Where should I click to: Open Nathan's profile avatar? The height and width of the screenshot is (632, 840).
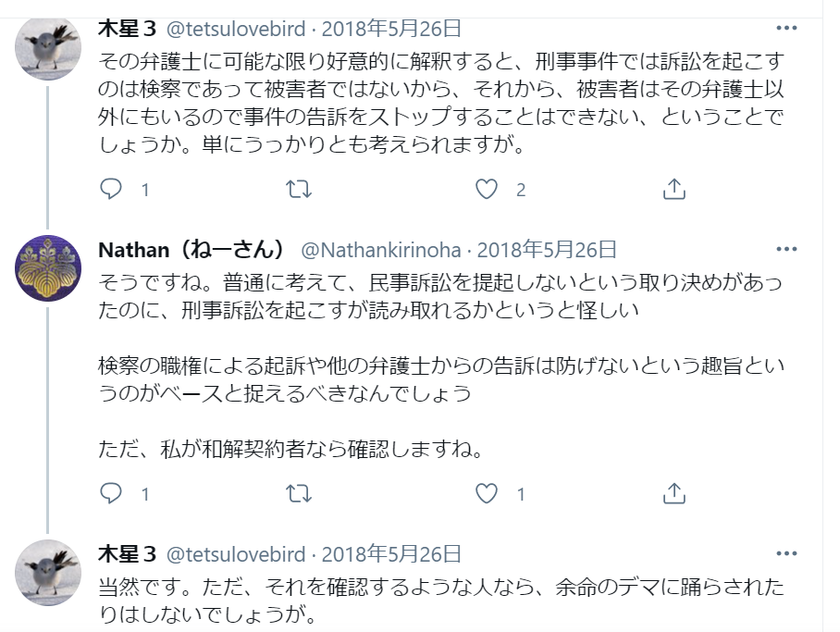pyautogui.click(x=48, y=269)
